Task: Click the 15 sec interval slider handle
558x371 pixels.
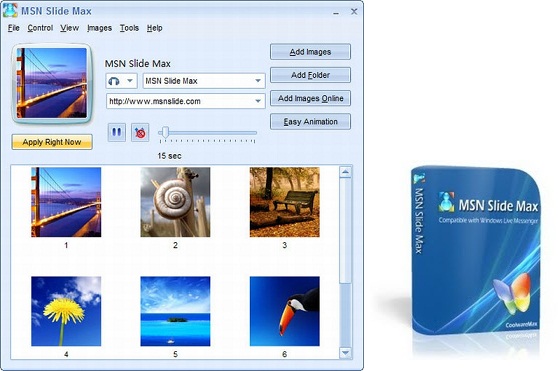Action: (165, 132)
